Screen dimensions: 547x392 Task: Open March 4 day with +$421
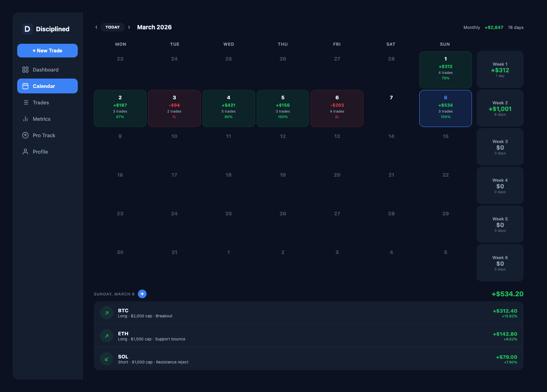[x=229, y=108]
